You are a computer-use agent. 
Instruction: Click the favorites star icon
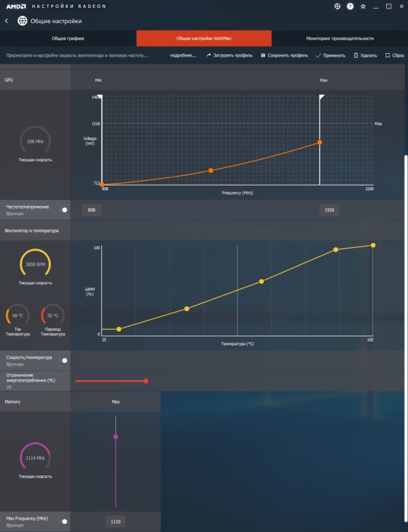coord(363,6)
